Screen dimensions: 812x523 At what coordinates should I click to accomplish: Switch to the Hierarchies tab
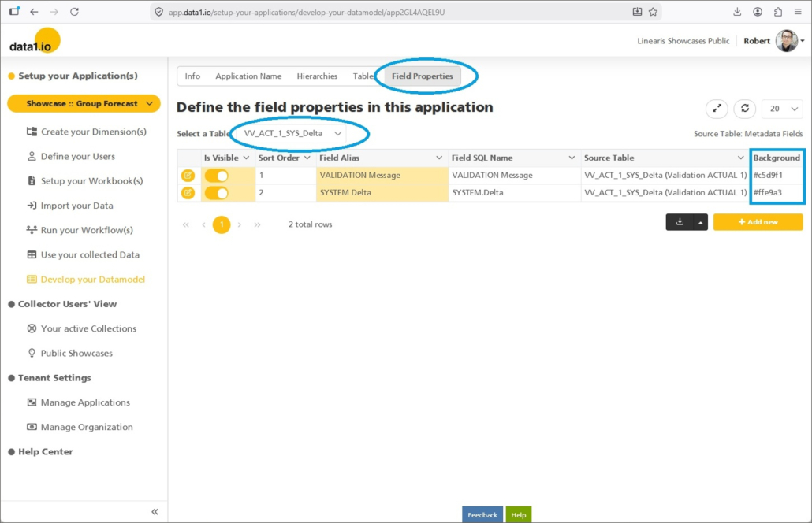coord(317,76)
